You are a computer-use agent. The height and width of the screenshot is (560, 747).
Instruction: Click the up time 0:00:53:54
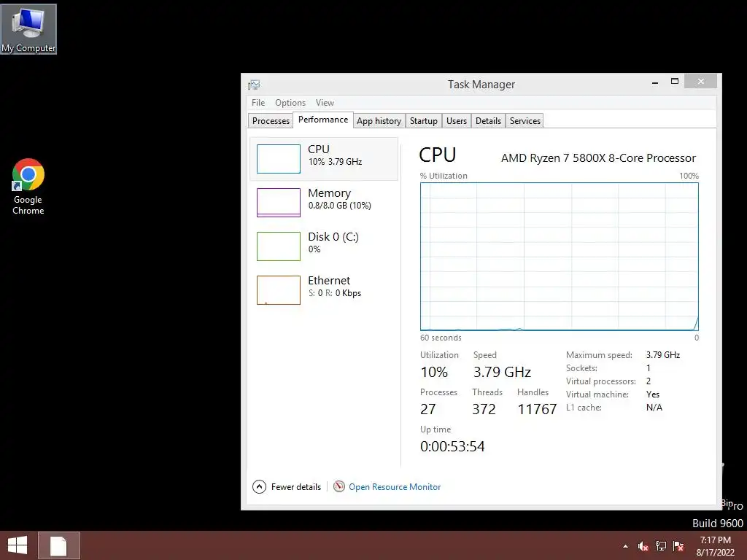pyautogui.click(x=452, y=446)
